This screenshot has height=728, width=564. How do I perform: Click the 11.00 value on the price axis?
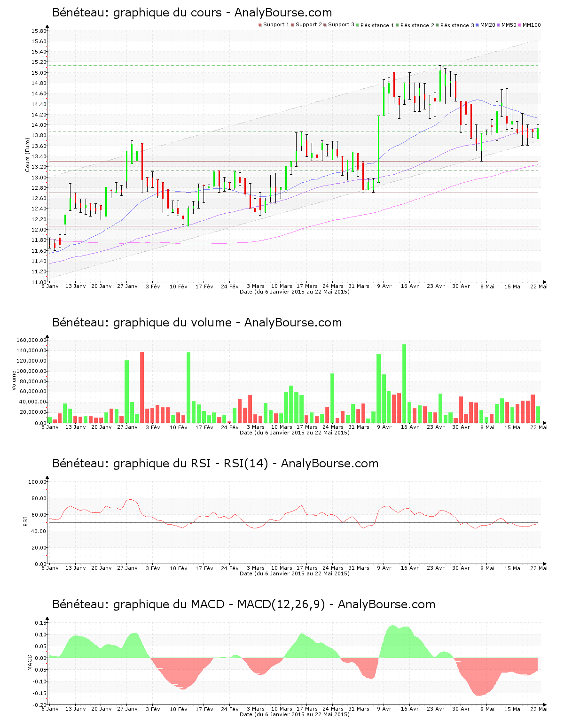pyautogui.click(x=39, y=282)
